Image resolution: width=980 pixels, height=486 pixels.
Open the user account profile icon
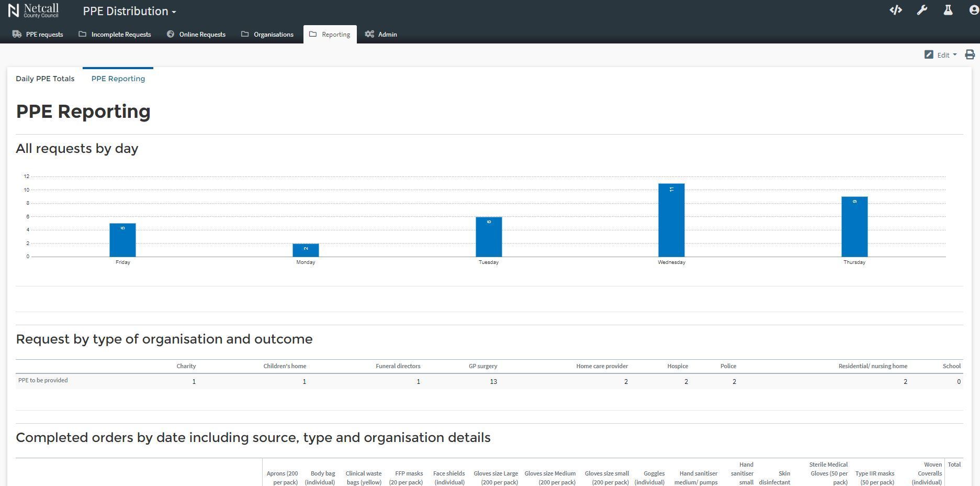pos(973,10)
